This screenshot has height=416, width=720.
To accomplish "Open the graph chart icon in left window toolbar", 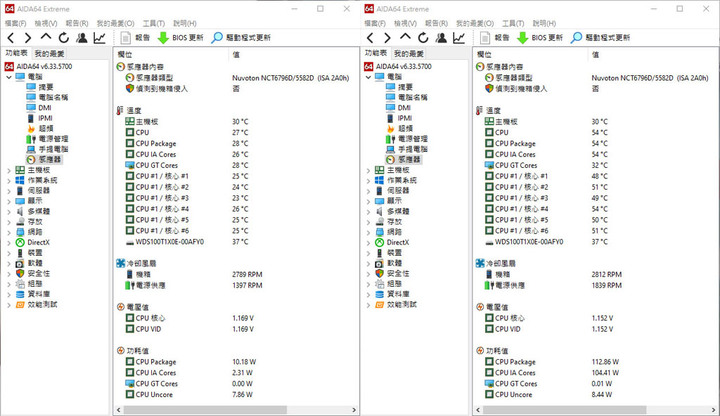I will coord(100,38).
